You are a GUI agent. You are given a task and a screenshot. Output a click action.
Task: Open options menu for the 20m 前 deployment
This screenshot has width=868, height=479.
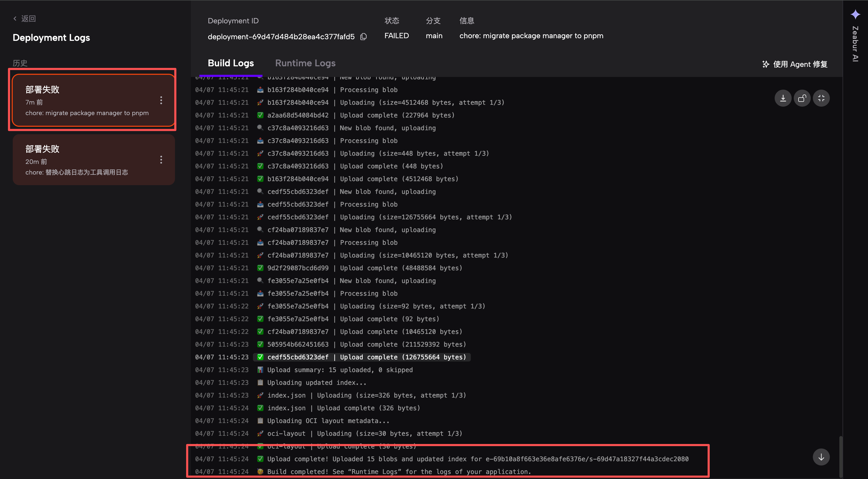(161, 159)
